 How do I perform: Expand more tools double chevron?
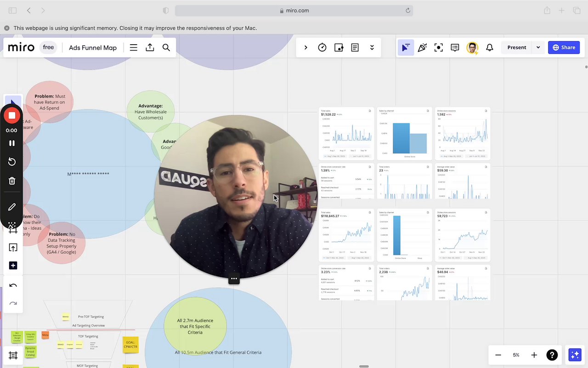372,47
